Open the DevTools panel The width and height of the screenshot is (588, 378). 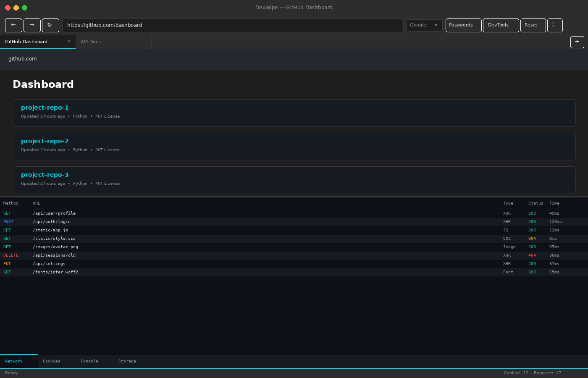click(x=501, y=25)
